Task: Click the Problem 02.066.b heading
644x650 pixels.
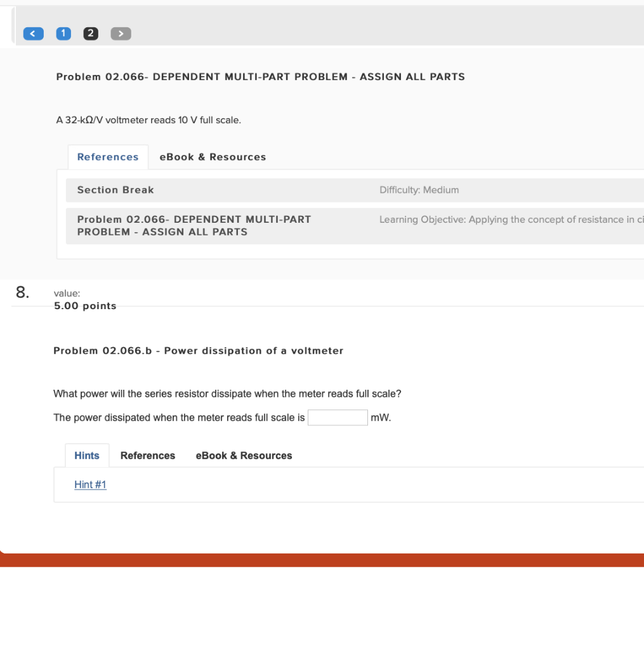Action: click(199, 350)
